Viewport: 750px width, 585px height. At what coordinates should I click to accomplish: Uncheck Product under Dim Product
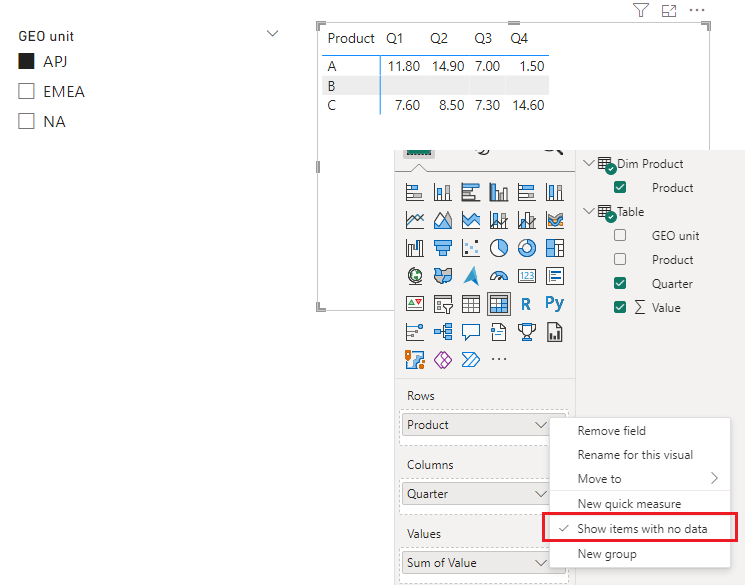(x=620, y=187)
